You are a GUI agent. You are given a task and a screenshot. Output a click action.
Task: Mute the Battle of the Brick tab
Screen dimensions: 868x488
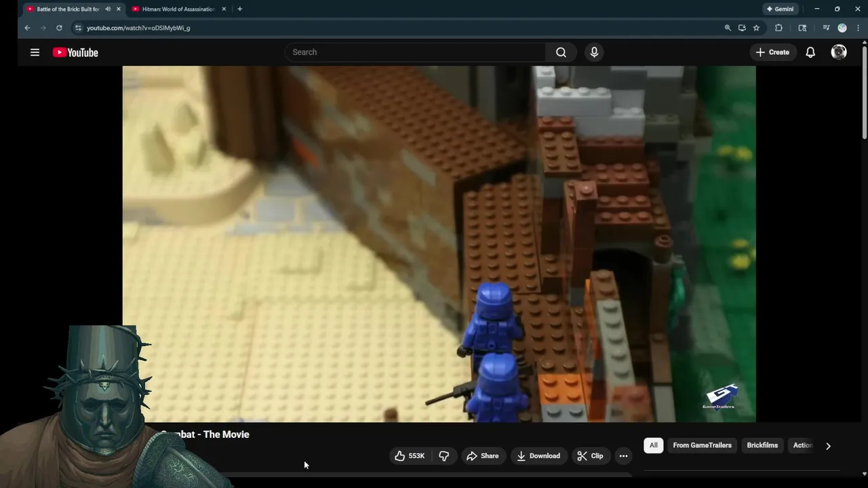pos(108,9)
